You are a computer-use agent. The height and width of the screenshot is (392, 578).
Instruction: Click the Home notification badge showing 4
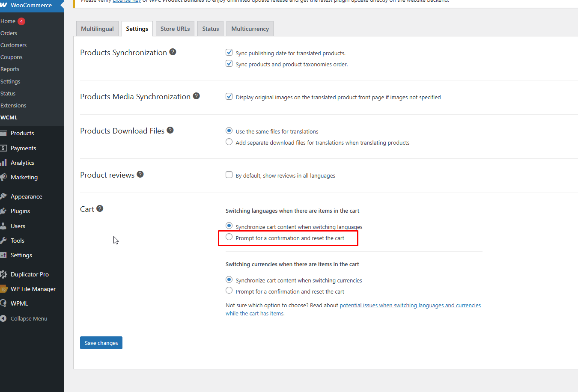coord(21,21)
